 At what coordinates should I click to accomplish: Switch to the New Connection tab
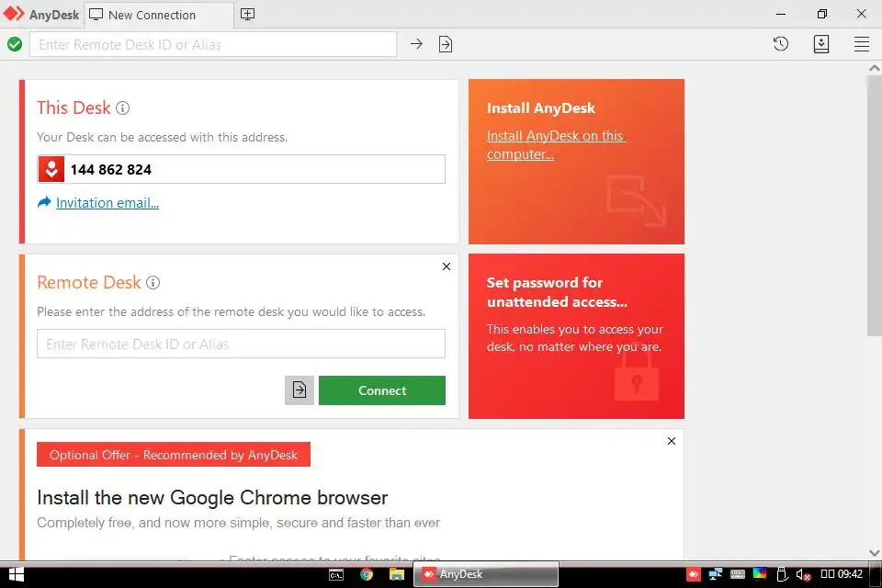point(159,16)
